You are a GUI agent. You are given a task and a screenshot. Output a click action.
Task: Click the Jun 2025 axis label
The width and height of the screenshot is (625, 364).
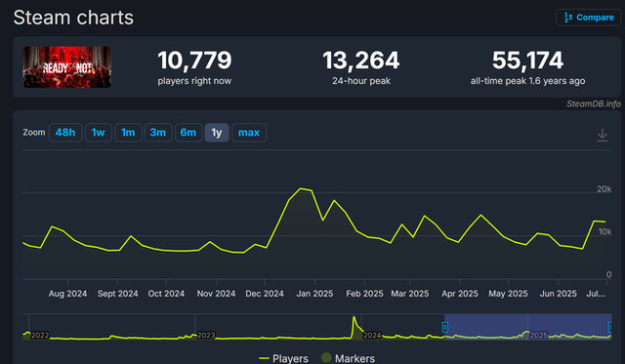(x=558, y=294)
